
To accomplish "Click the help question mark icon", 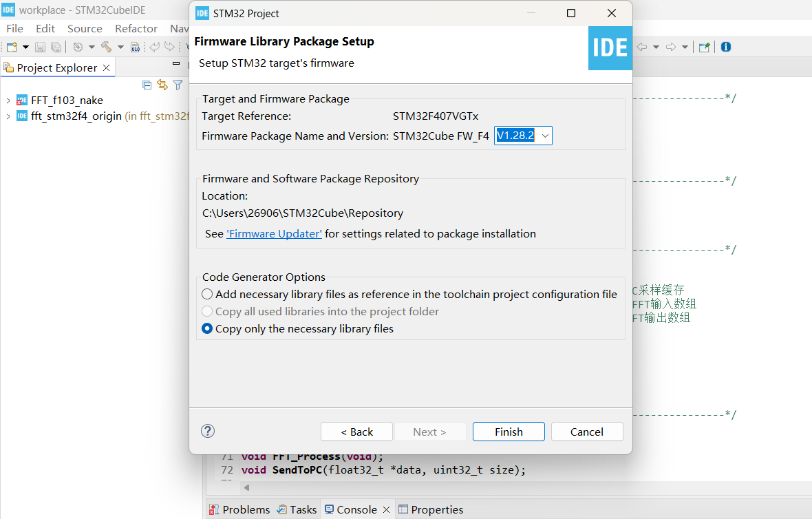I will tap(208, 431).
